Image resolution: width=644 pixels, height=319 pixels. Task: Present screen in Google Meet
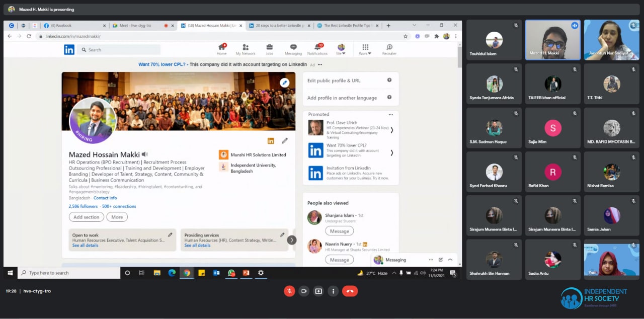[x=318, y=291]
